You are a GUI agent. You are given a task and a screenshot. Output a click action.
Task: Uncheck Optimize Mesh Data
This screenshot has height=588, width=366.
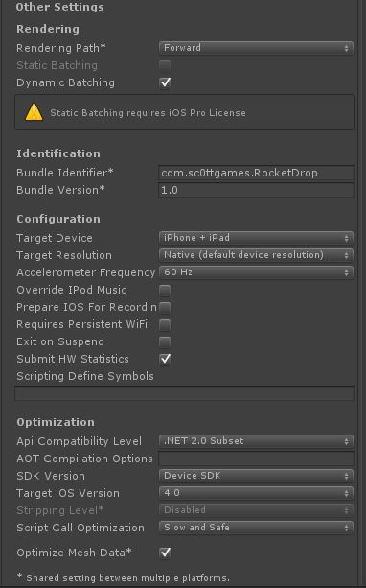pos(165,553)
